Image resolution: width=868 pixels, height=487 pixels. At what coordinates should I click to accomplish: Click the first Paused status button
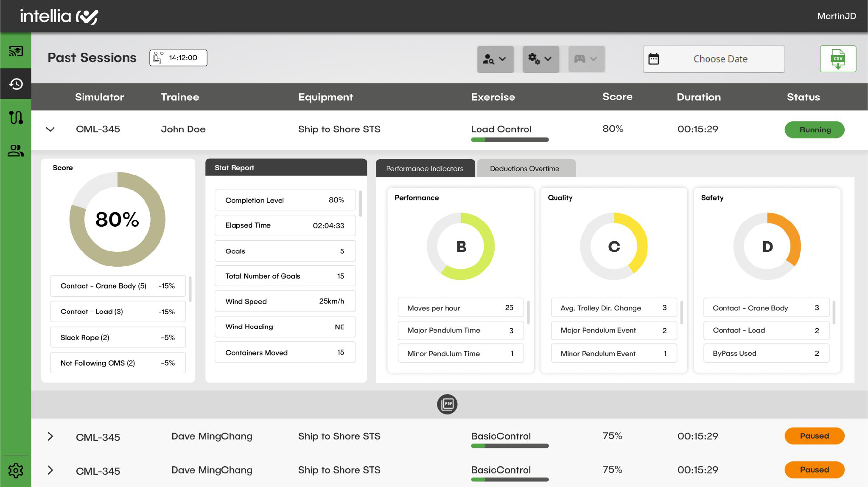815,436
